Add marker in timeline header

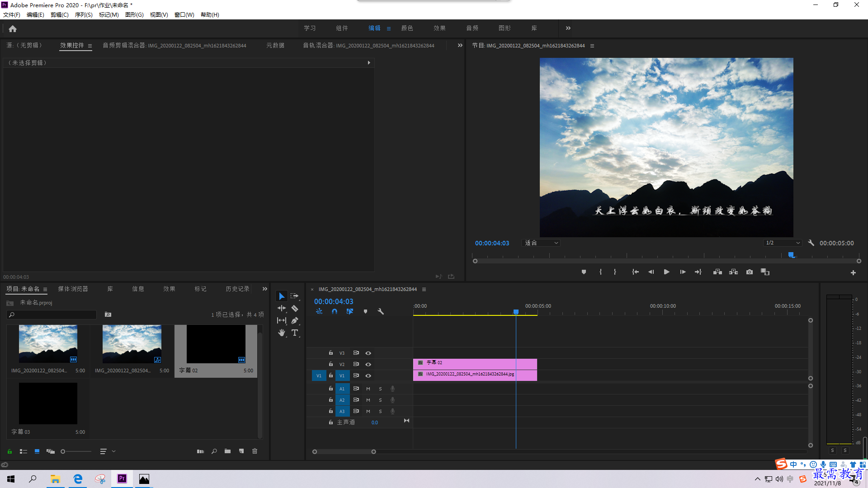365,311
